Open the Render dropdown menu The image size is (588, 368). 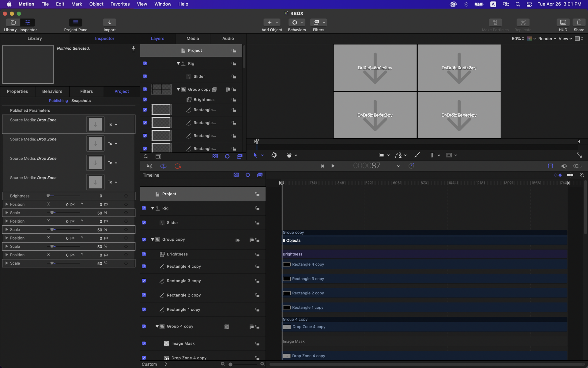coord(547,39)
